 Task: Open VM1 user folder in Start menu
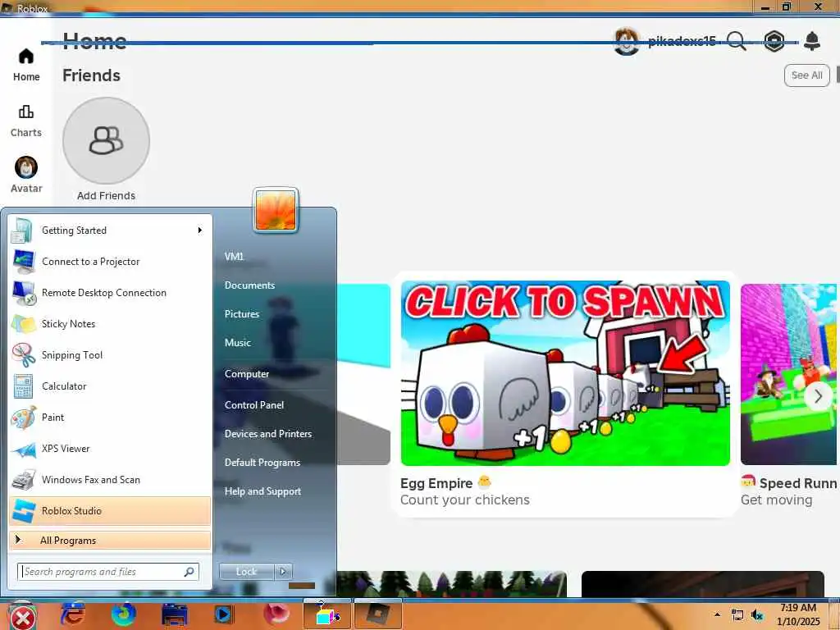point(234,257)
